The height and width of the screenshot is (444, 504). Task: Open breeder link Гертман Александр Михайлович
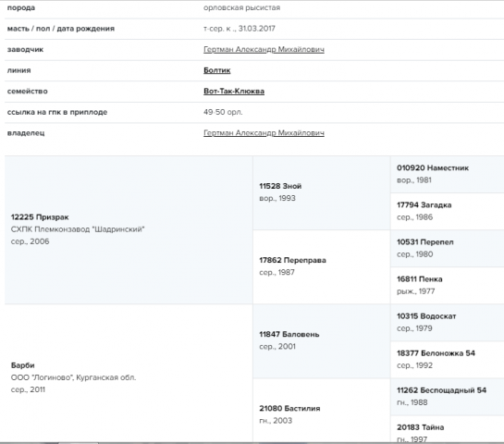pyautogui.click(x=264, y=50)
